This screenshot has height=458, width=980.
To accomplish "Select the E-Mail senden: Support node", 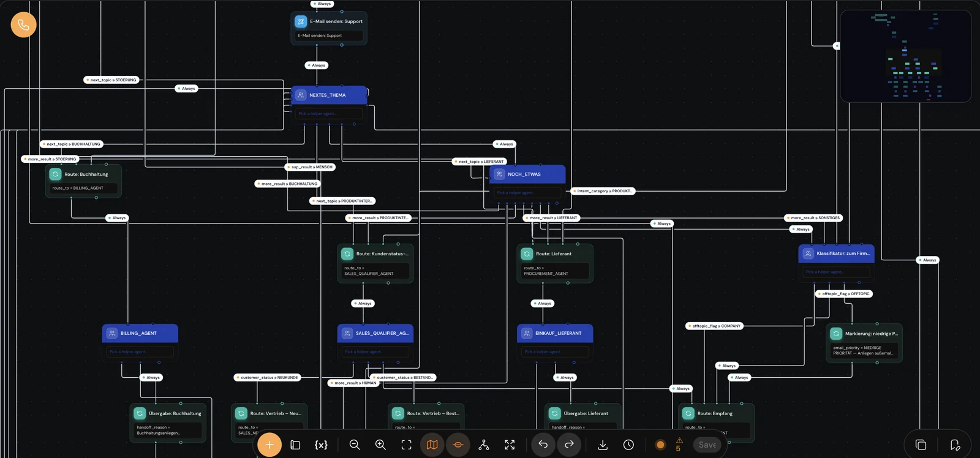I will click(329, 28).
